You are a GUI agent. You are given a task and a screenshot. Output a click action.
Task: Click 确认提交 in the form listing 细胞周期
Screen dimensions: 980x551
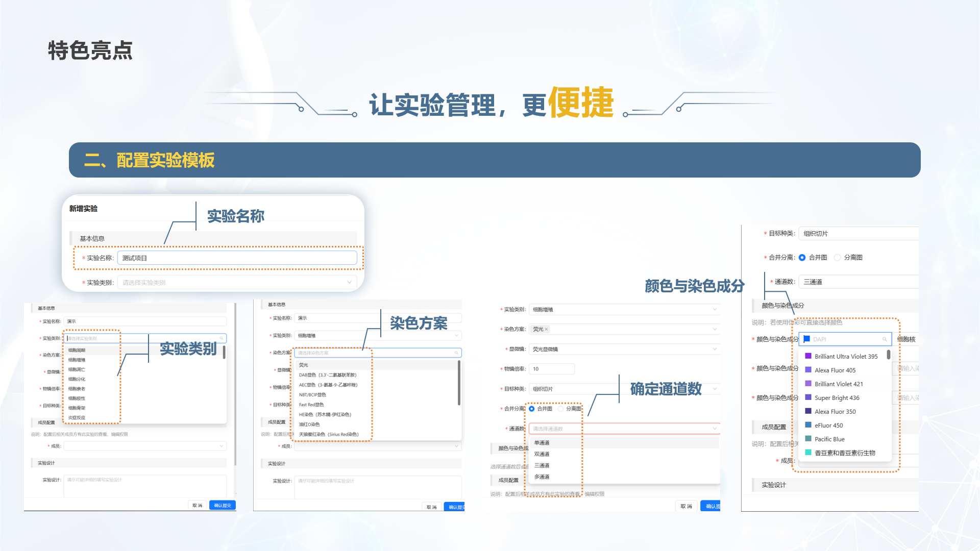click(223, 506)
